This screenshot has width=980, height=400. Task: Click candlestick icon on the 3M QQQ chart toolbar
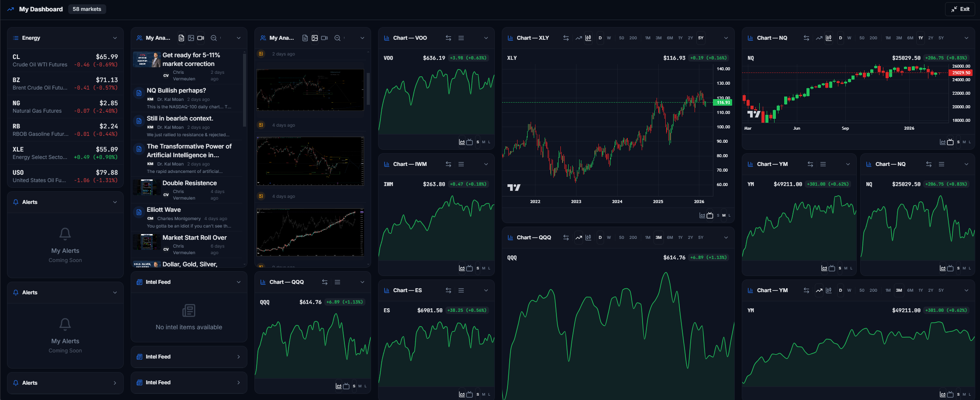click(588, 238)
